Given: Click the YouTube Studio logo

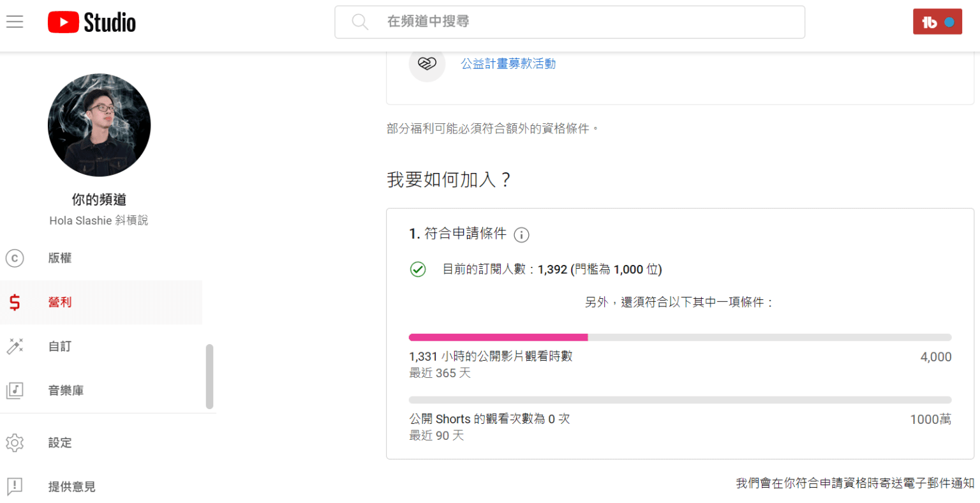Looking at the screenshot, I should (x=92, y=22).
